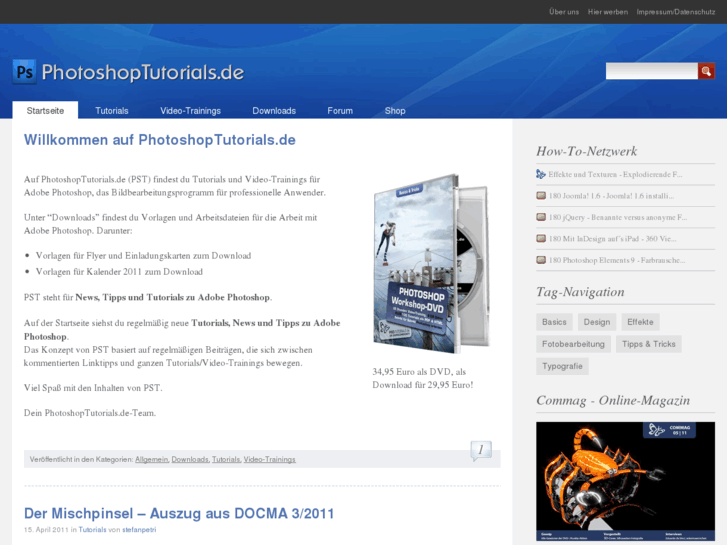This screenshot has width=727, height=545.
Task: Open '180 Joomla! 1.6 - Joomla! 1.6 installi...' link
Action: tap(611, 196)
